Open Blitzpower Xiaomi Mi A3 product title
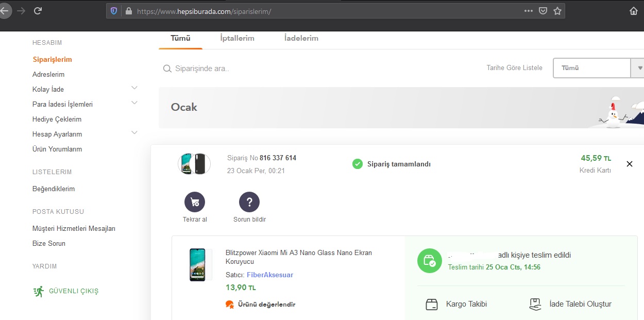Viewport: 644px width, 320px height. coord(299,257)
